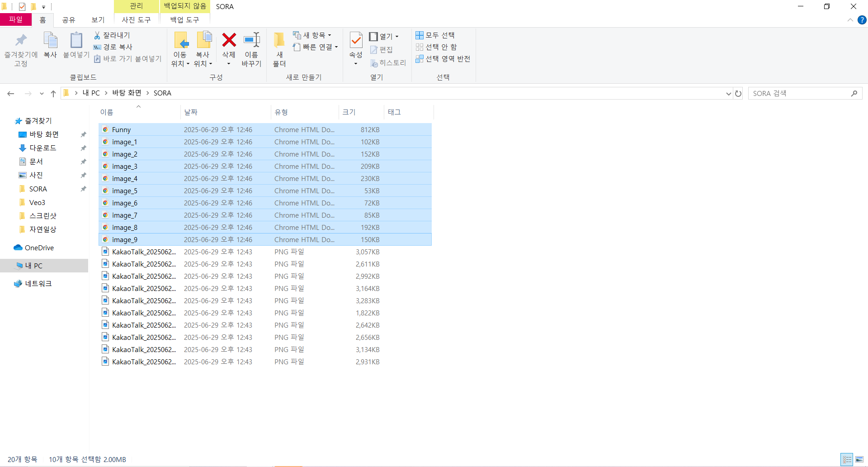Click the search magnifier icon
Screen dimensions: 868x467
pos(854,93)
